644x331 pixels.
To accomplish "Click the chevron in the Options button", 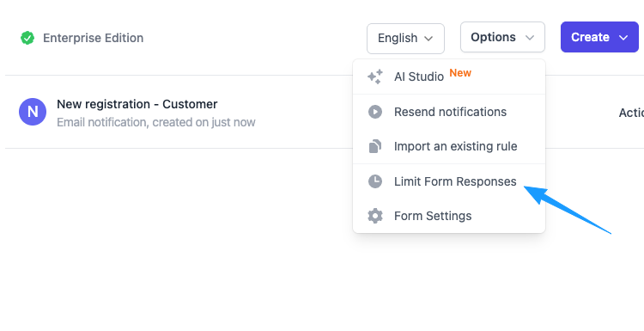I will pyautogui.click(x=530, y=38).
